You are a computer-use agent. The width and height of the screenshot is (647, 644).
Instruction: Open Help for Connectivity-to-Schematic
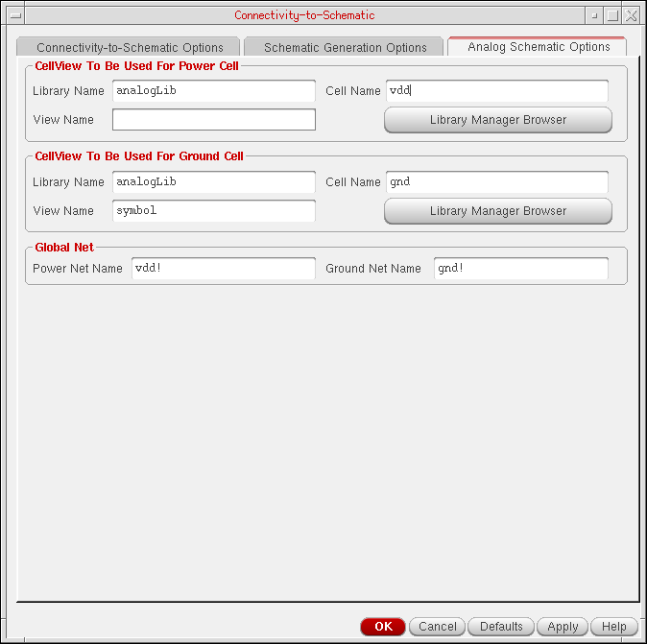614,627
